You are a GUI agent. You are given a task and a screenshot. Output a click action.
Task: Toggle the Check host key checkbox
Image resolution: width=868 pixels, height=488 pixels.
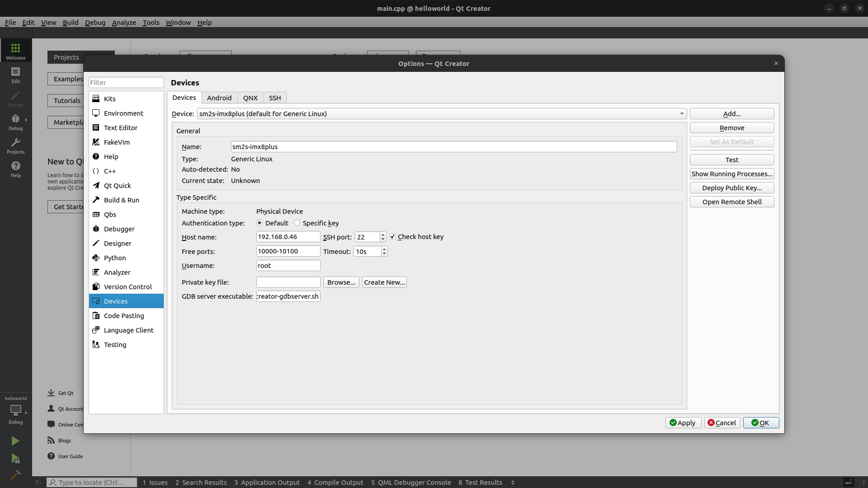(392, 237)
